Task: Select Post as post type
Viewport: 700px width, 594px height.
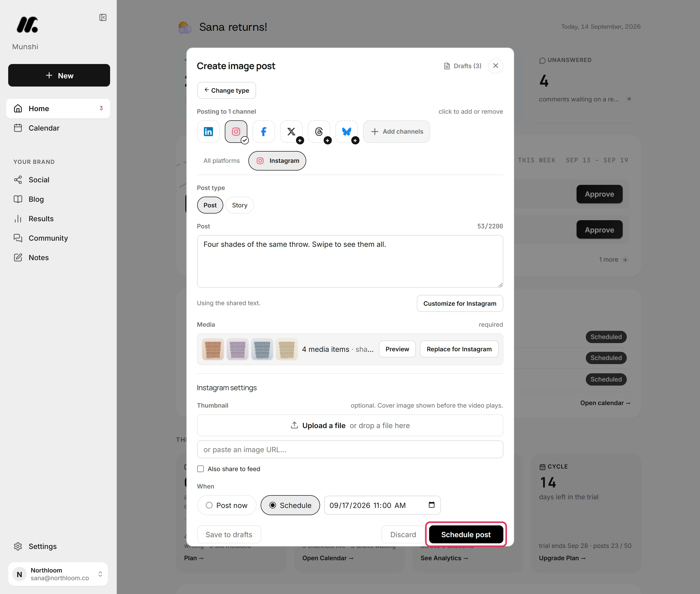Action: click(210, 205)
